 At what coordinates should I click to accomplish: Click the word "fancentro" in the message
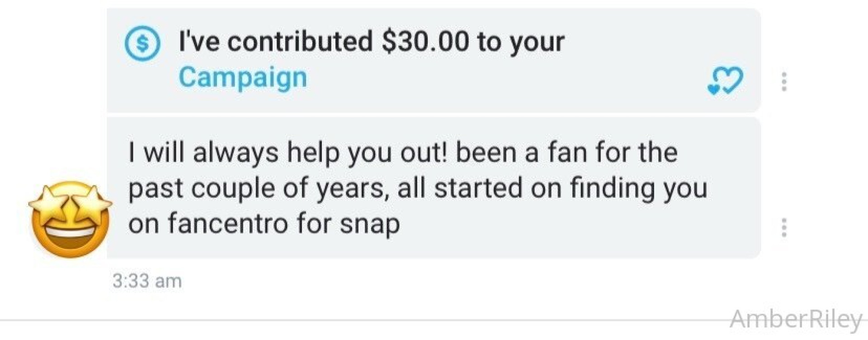point(228,224)
